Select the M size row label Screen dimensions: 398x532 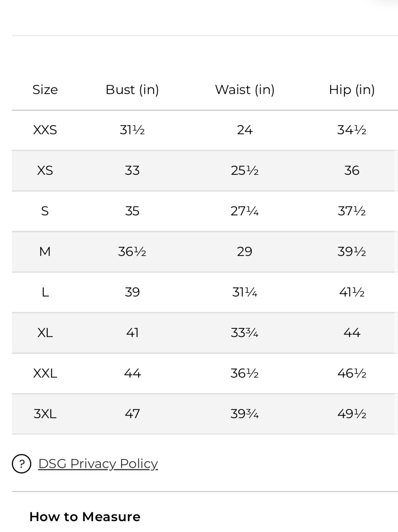(x=45, y=252)
